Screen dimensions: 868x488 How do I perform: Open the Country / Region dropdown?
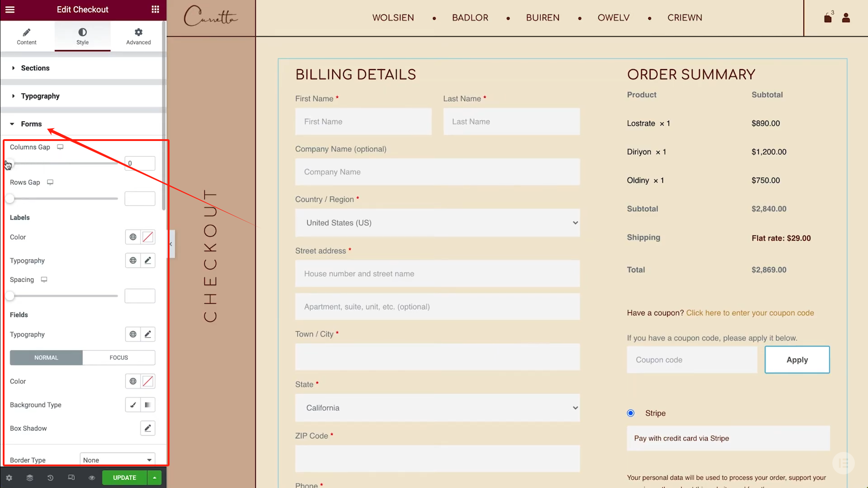[437, 223]
